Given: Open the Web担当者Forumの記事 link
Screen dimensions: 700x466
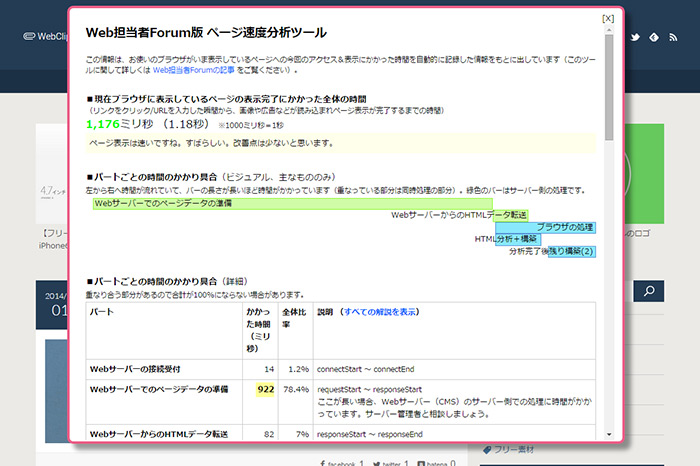Looking at the screenshot, I should point(193,70).
